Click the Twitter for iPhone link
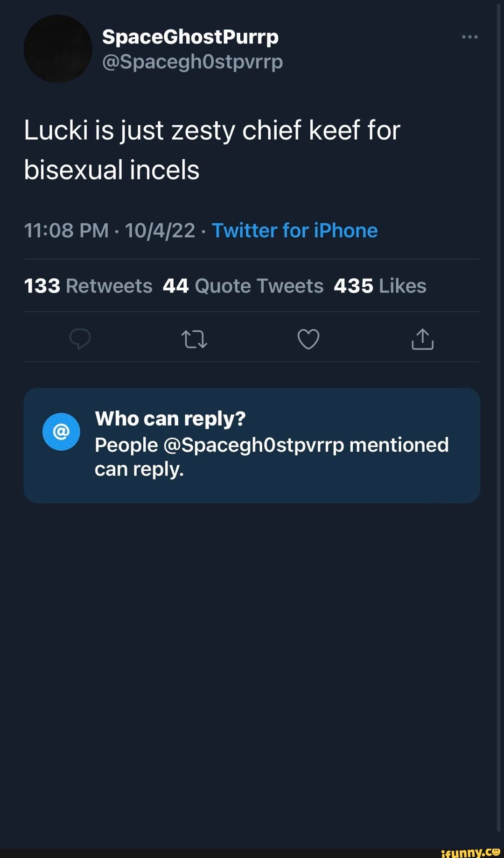Image resolution: width=504 pixels, height=858 pixels. point(294,230)
